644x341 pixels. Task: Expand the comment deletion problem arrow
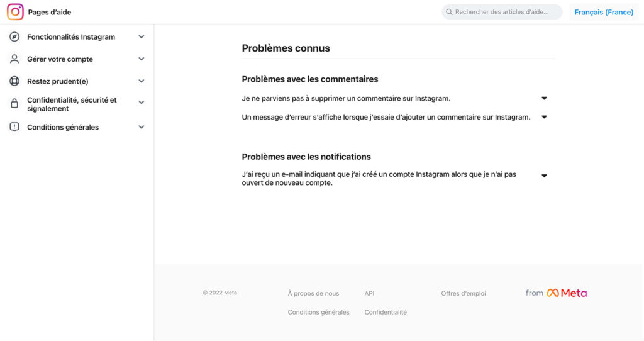(x=544, y=98)
